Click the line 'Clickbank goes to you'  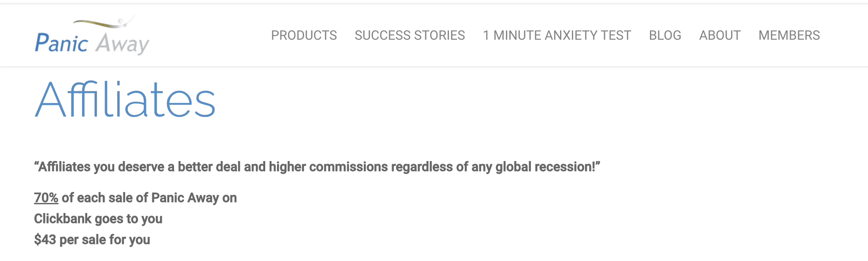[x=98, y=219]
